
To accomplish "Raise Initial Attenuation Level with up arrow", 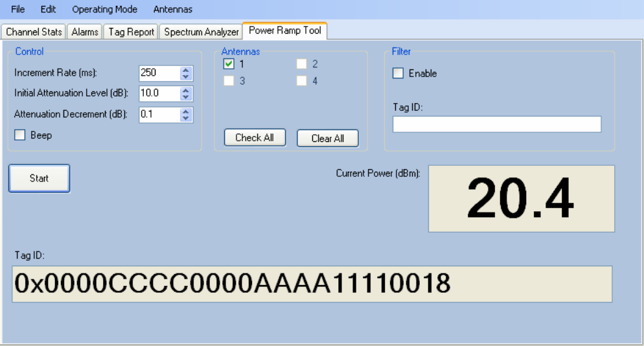I will (186, 90).
